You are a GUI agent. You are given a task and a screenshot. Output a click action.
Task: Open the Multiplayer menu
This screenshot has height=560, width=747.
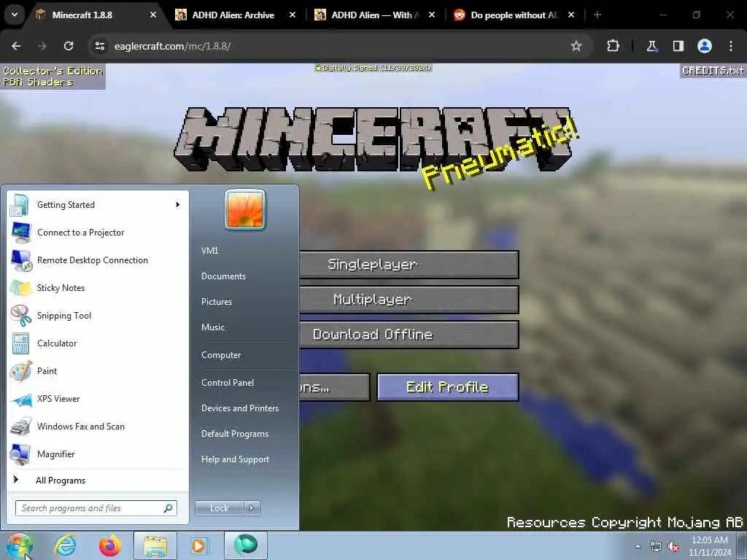point(409,300)
